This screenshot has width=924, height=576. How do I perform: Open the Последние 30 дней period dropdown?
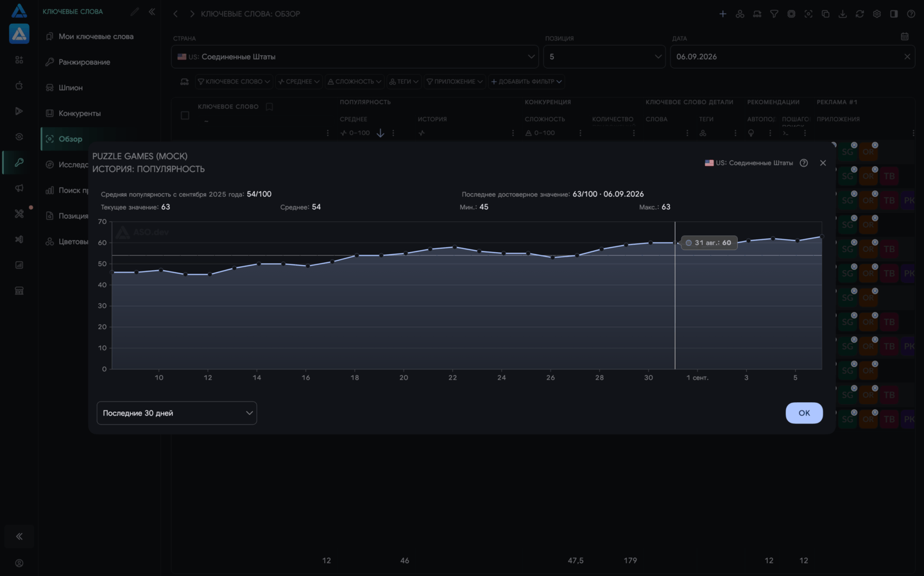tap(176, 413)
